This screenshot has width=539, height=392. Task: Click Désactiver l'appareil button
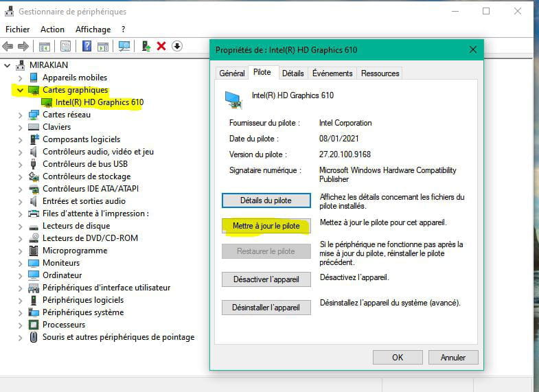coord(266,279)
